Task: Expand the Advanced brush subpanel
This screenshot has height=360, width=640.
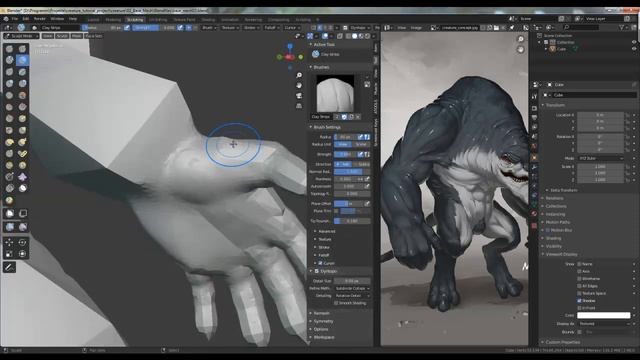Action: [x=327, y=231]
